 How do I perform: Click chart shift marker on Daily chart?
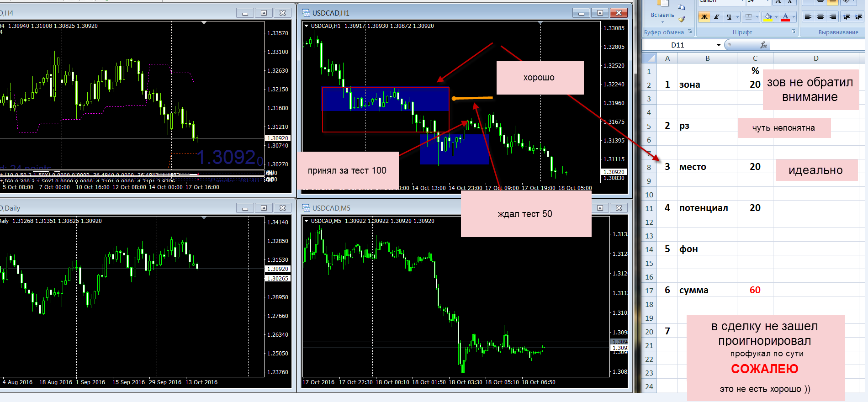click(204, 218)
